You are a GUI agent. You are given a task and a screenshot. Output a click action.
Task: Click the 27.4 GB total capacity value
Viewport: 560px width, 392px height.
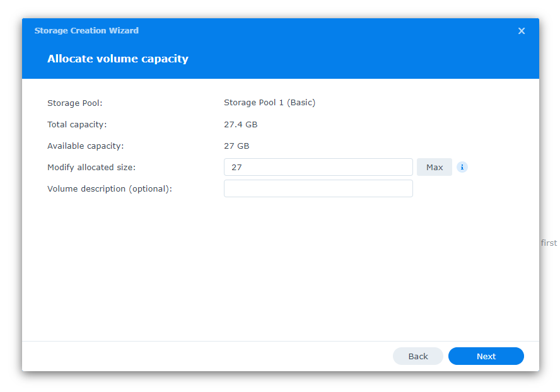(x=240, y=124)
